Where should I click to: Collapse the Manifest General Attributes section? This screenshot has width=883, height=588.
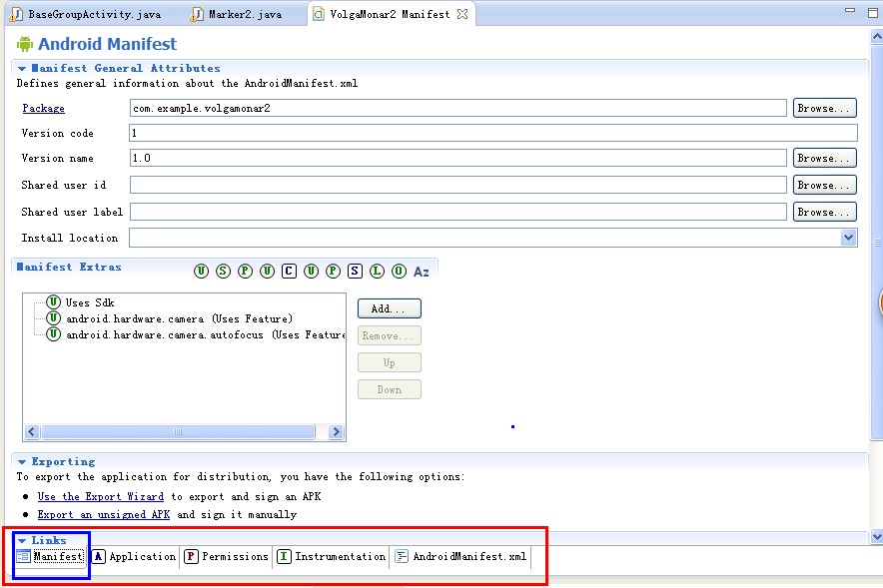pyautogui.click(x=22, y=69)
